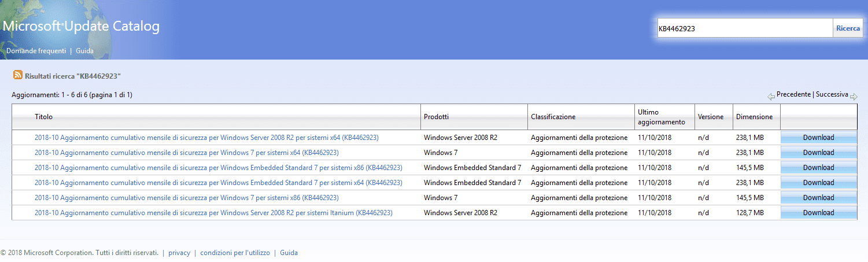This screenshot has width=868, height=262.
Task: Download the Windows Server 2008 R2 x64 update
Action: tap(818, 138)
